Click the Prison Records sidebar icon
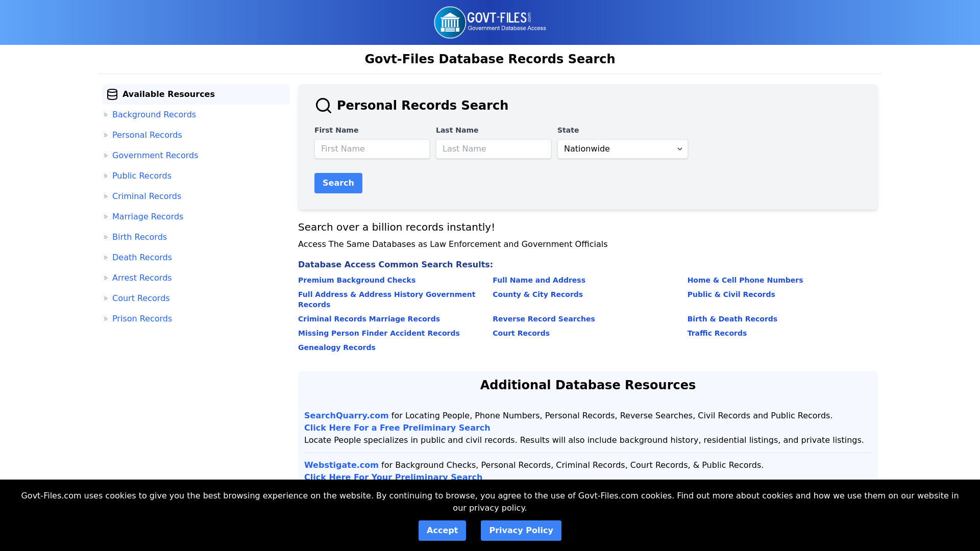The width and height of the screenshot is (980, 551). tap(106, 318)
